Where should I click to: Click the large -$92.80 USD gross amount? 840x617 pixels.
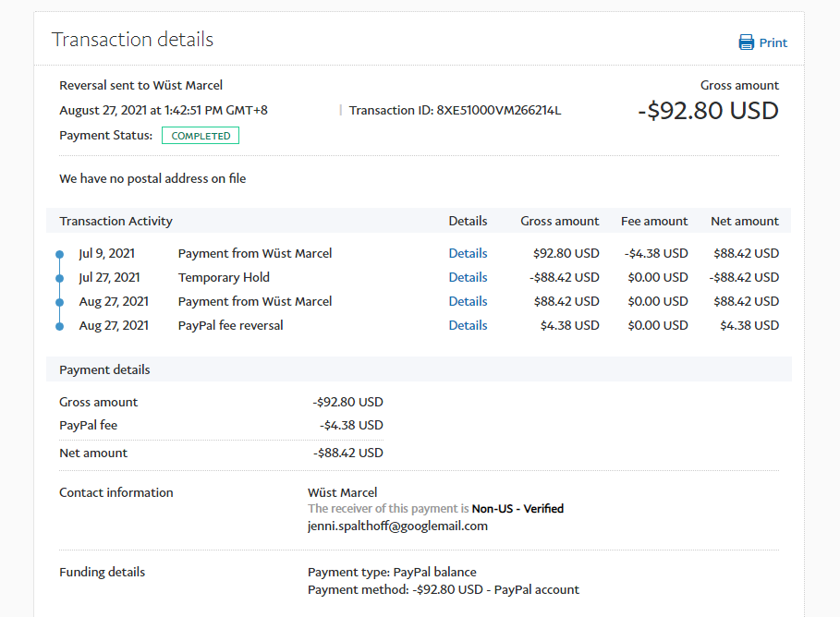point(708,111)
